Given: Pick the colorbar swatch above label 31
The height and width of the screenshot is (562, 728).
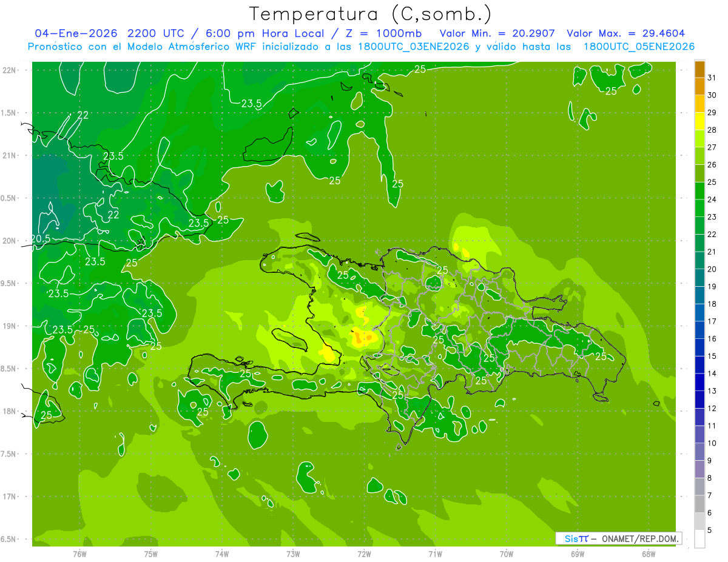Looking at the screenshot, I should 699,70.
